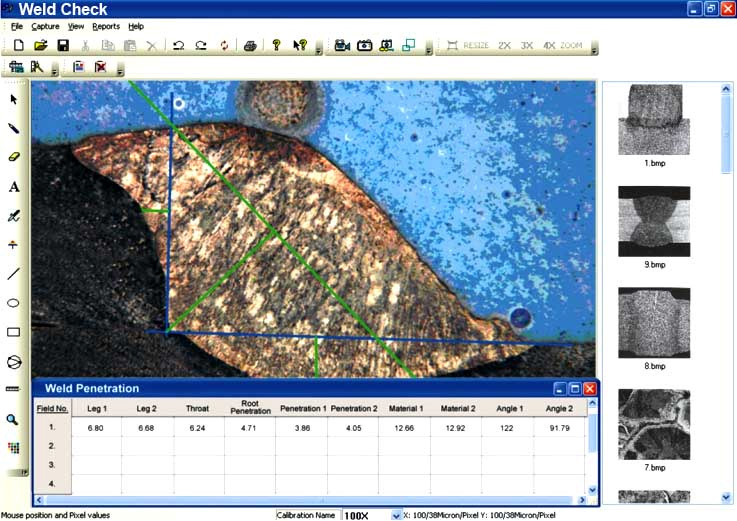The height and width of the screenshot is (521, 737).
Task: Click thumbnail panel scroll down arrow
Action: 726,497
